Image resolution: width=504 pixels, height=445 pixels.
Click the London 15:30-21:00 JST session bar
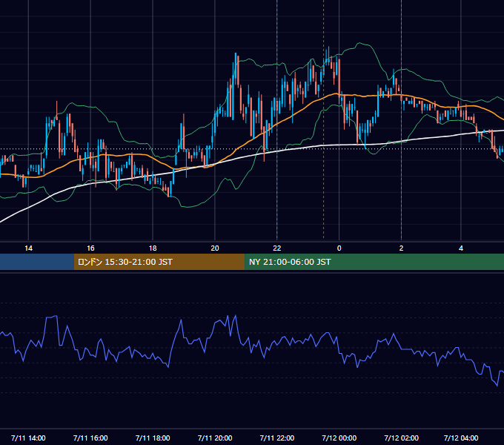pyautogui.click(x=159, y=262)
